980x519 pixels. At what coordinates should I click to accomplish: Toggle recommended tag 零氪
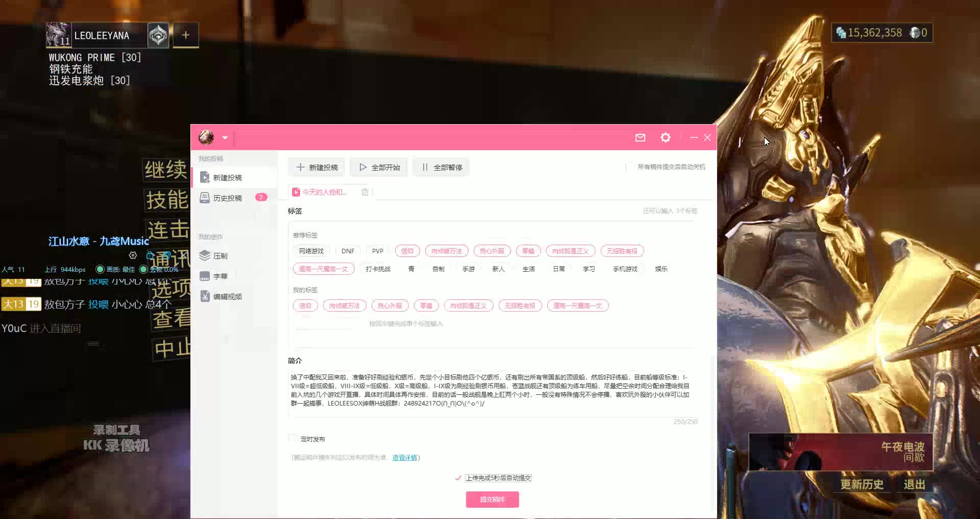tap(528, 251)
